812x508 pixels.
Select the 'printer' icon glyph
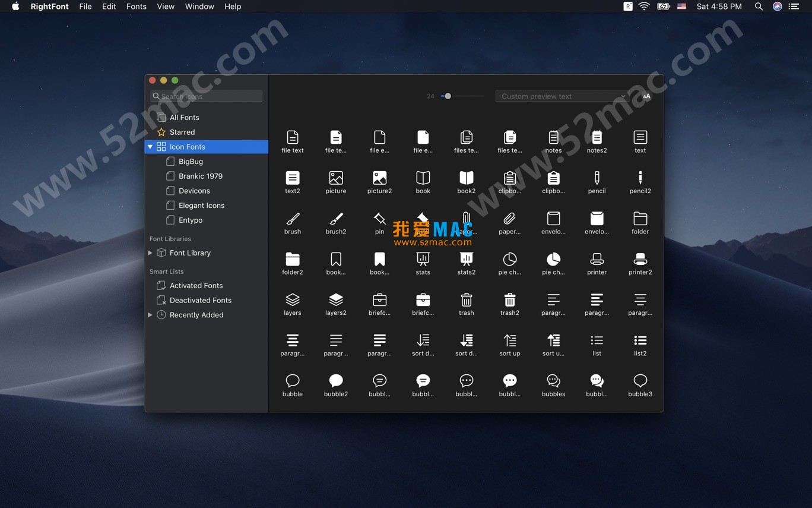pos(597,259)
